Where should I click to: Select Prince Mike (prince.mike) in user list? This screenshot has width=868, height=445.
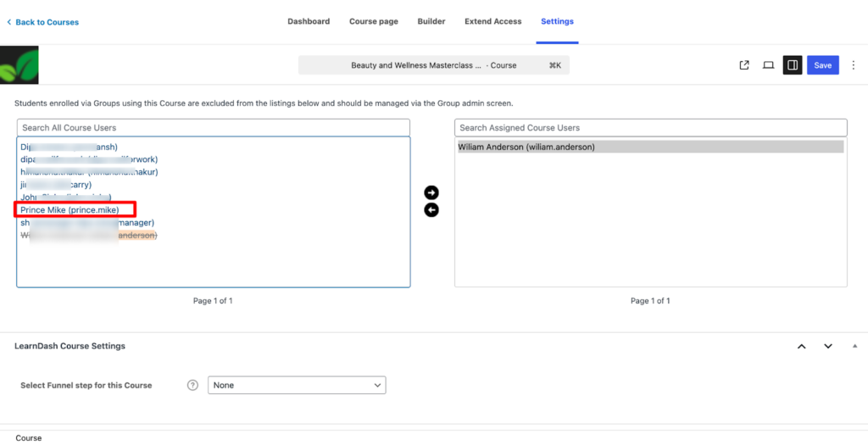click(70, 210)
